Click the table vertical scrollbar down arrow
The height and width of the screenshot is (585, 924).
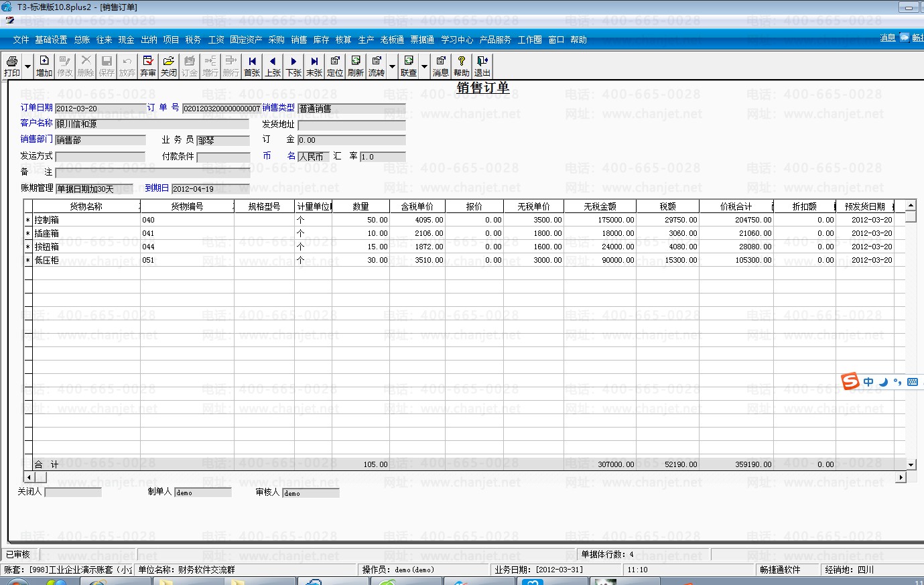(x=911, y=464)
